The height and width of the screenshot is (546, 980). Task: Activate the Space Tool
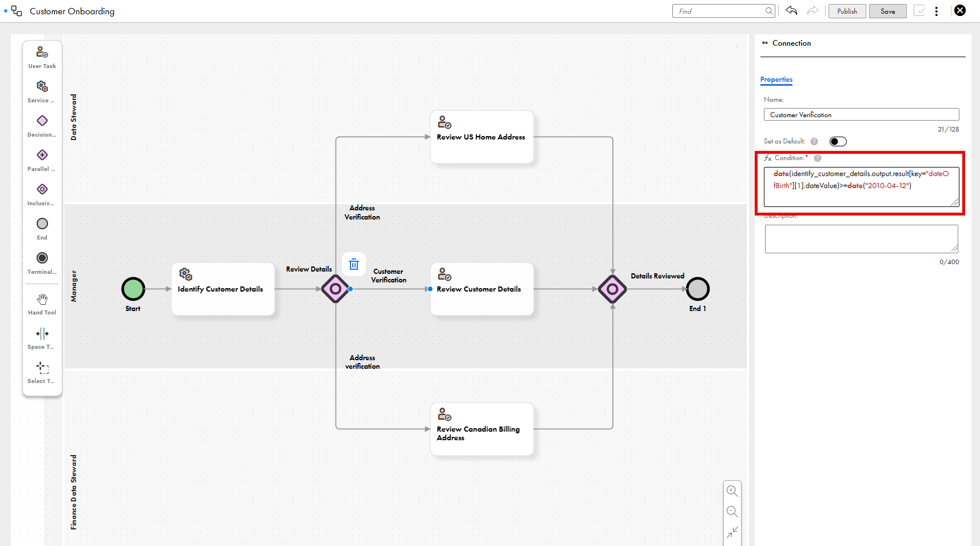point(42,338)
